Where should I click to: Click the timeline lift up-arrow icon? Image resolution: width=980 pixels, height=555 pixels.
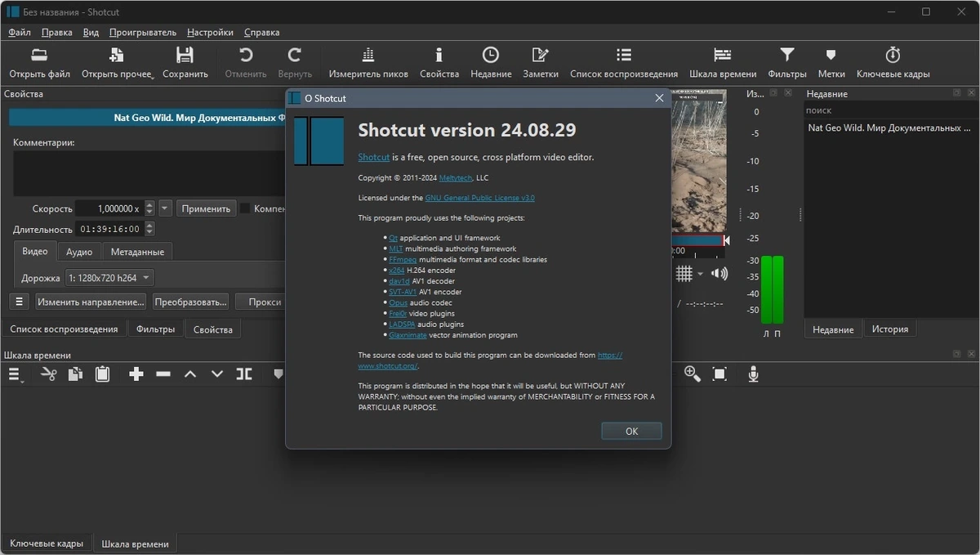[190, 374]
